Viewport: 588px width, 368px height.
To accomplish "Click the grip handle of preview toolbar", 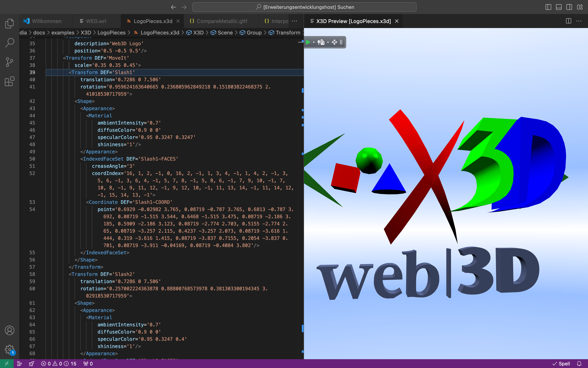I will click(x=341, y=42).
